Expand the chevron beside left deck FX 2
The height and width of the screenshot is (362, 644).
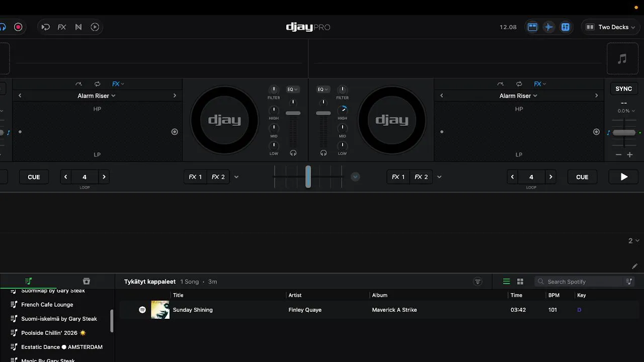[236, 177]
